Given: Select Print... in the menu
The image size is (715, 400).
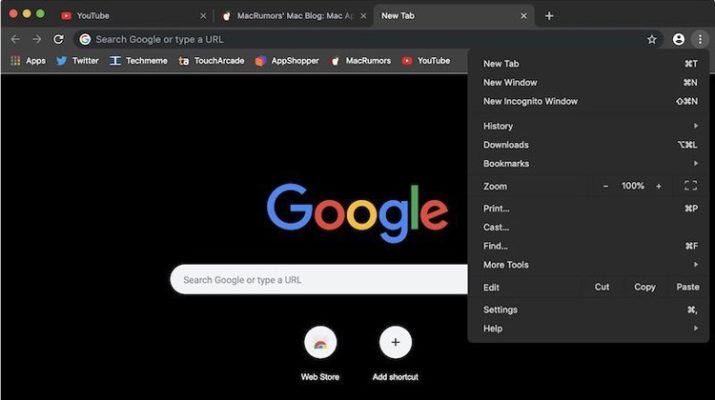Looking at the screenshot, I should click(591, 208).
